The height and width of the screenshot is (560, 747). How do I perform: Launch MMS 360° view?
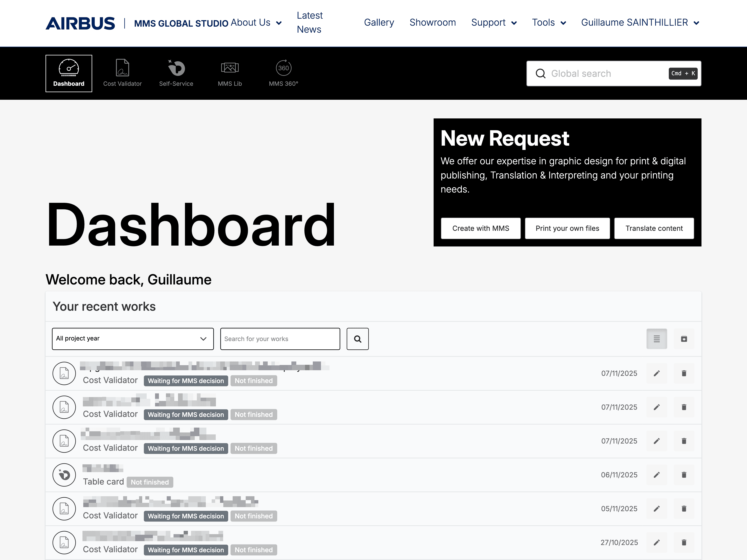coord(283,73)
